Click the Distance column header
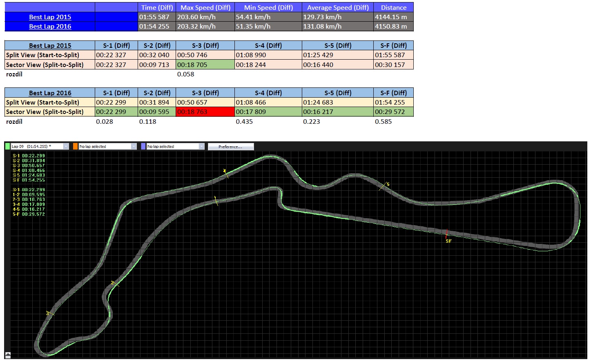 [393, 7]
